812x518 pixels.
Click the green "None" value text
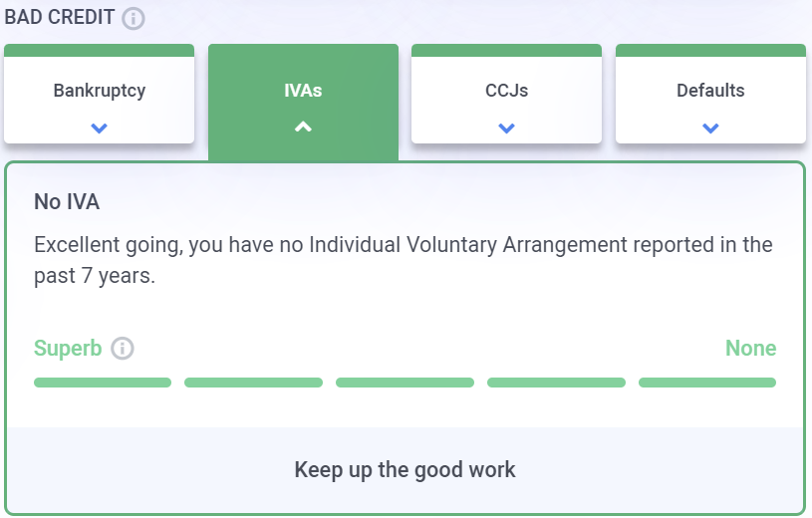coord(750,349)
